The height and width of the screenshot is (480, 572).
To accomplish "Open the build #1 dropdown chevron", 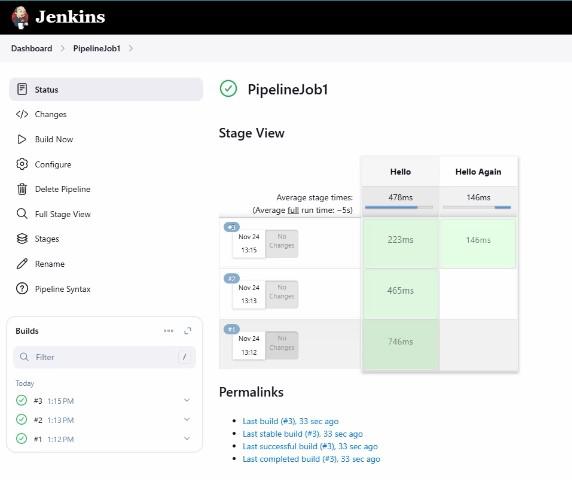I will (x=187, y=438).
